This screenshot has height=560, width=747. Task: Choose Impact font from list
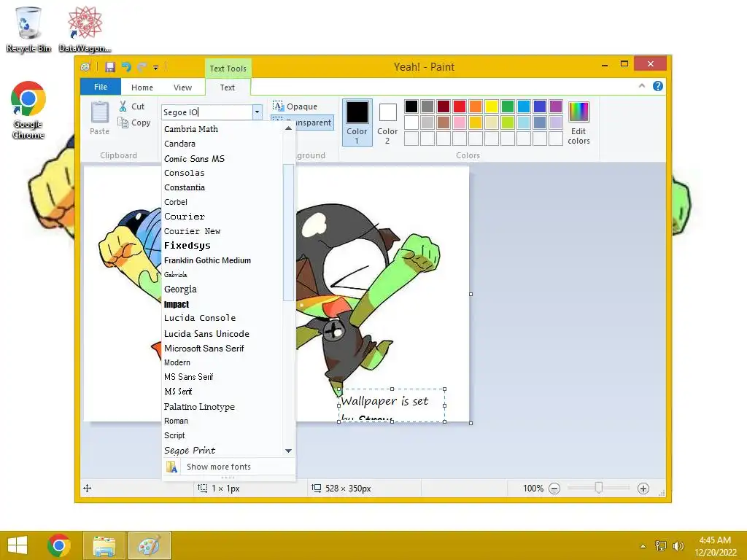222,304
